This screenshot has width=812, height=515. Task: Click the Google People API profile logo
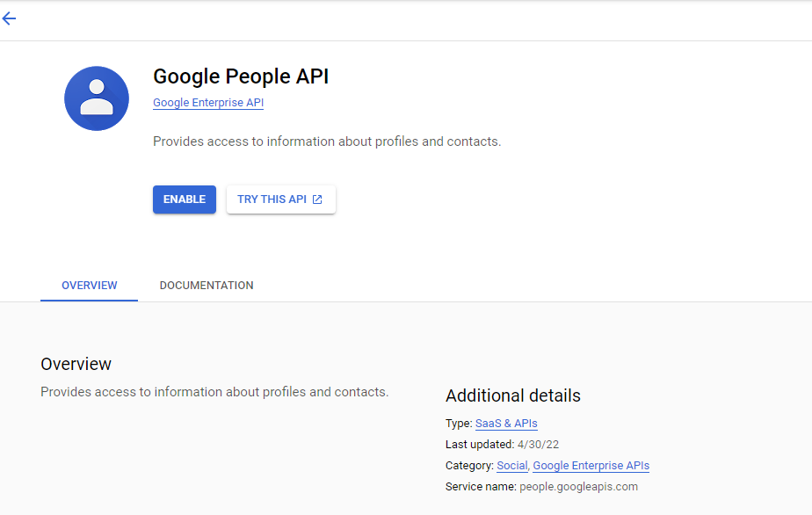[97, 98]
